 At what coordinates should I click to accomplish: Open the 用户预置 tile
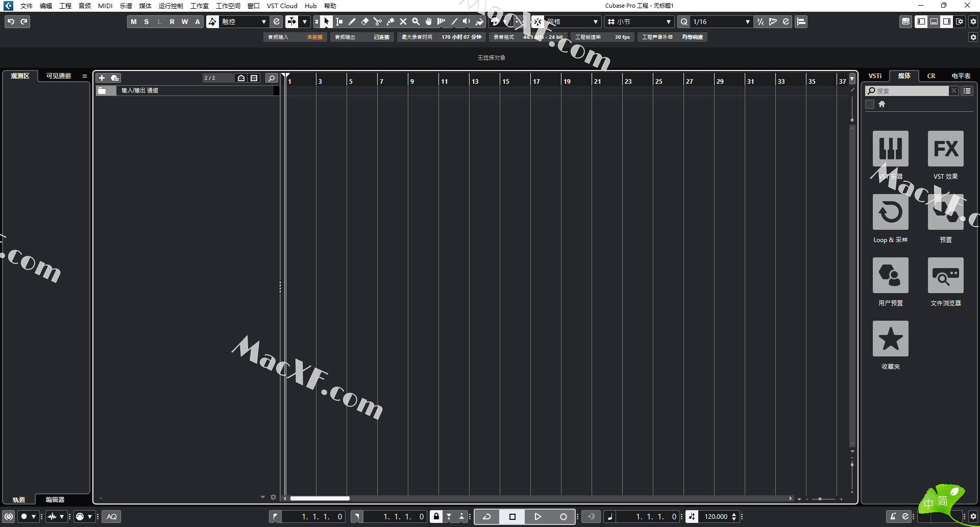[890, 275]
